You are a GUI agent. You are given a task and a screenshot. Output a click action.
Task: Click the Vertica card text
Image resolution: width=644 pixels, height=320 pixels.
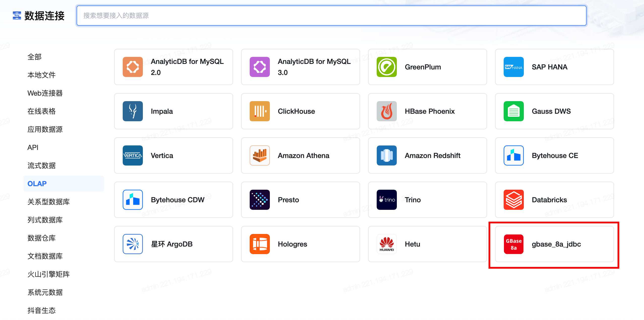click(x=162, y=155)
